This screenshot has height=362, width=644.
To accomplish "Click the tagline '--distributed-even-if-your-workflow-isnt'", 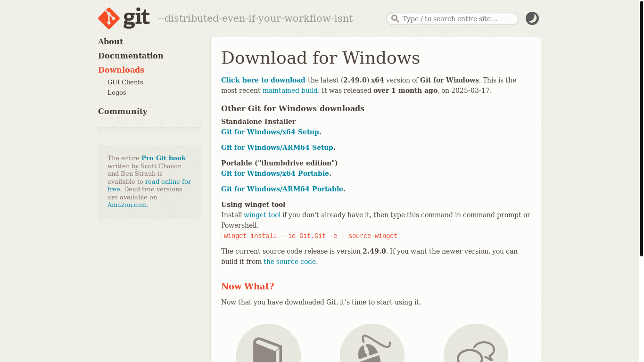I will point(255,19).
